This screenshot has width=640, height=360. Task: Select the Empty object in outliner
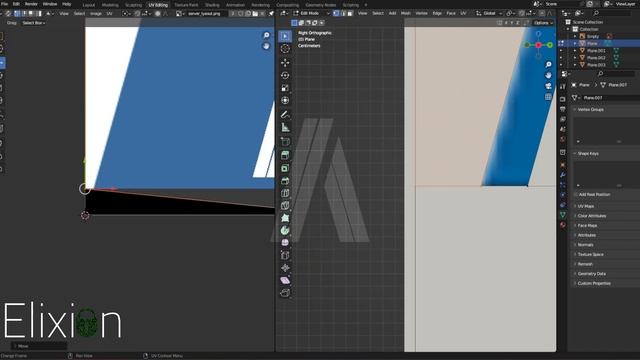point(593,36)
